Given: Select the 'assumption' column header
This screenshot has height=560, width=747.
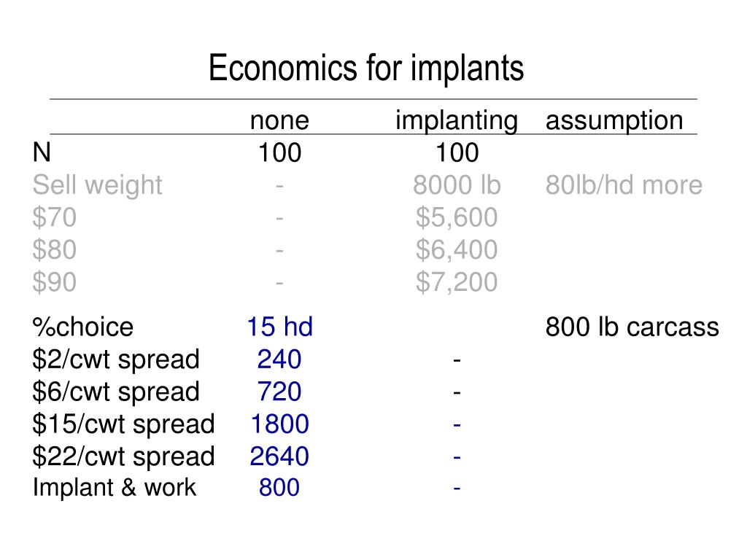Looking at the screenshot, I should (x=614, y=121).
